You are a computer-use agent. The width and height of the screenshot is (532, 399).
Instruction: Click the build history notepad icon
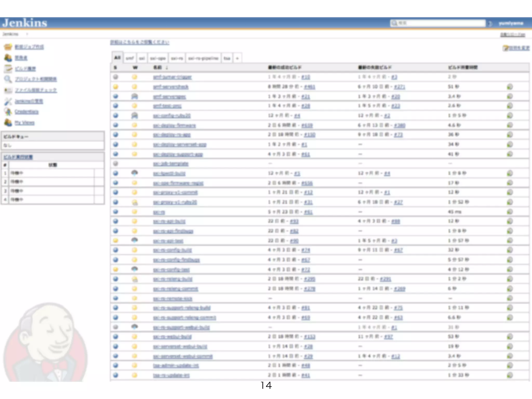pyautogui.click(x=8, y=69)
